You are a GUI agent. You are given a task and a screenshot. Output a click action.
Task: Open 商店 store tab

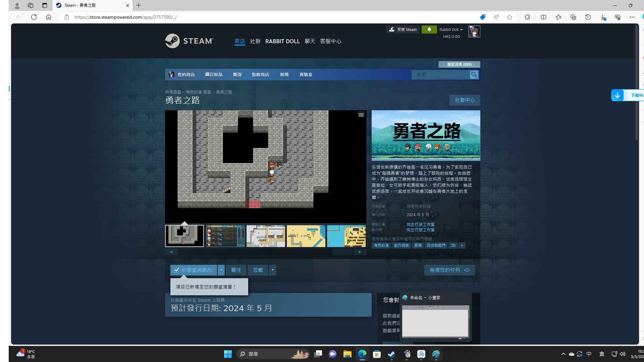point(239,41)
